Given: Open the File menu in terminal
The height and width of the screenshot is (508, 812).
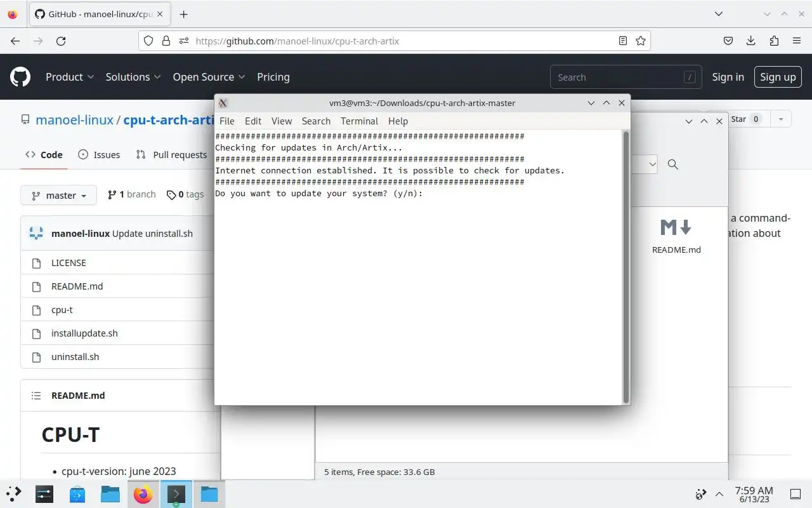Looking at the screenshot, I should [226, 121].
